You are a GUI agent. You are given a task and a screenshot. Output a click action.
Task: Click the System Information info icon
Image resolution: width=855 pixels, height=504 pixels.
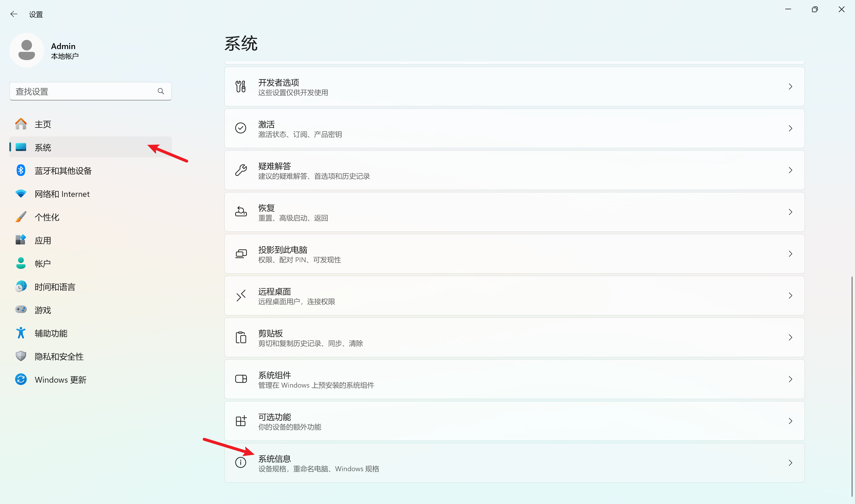tap(240, 462)
